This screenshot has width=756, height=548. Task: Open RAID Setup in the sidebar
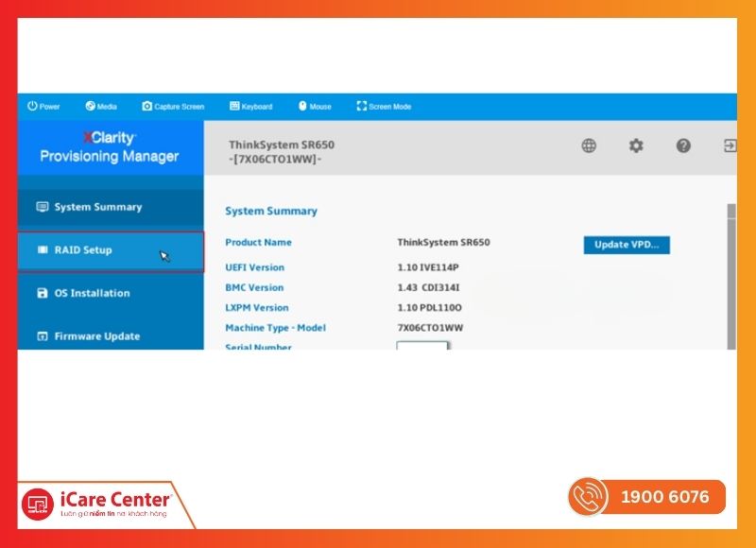click(x=111, y=251)
